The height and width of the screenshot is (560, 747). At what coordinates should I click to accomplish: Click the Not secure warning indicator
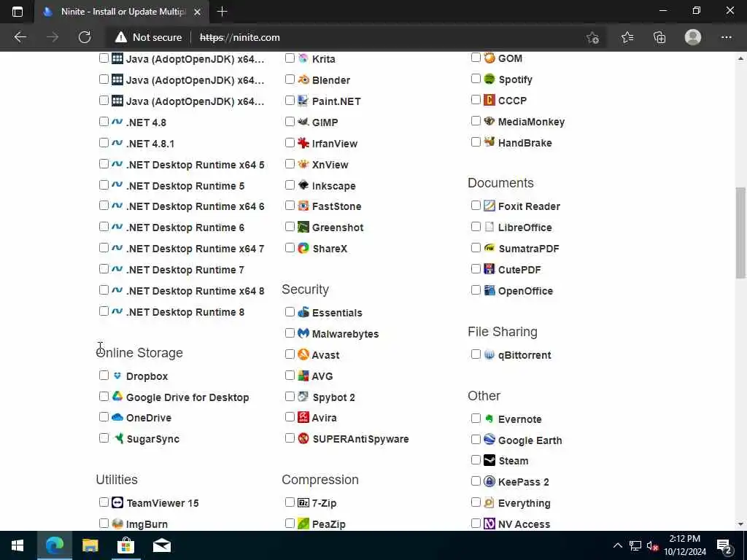(149, 37)
